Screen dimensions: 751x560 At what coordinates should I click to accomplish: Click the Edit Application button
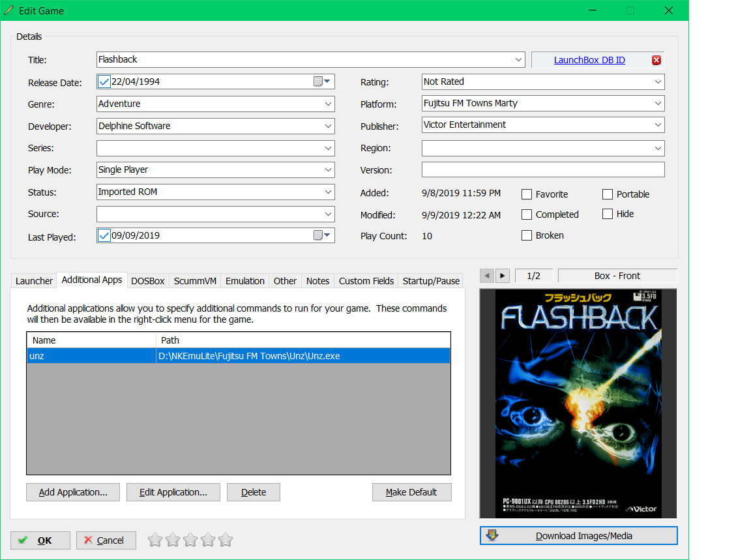[x=173, y=492]
